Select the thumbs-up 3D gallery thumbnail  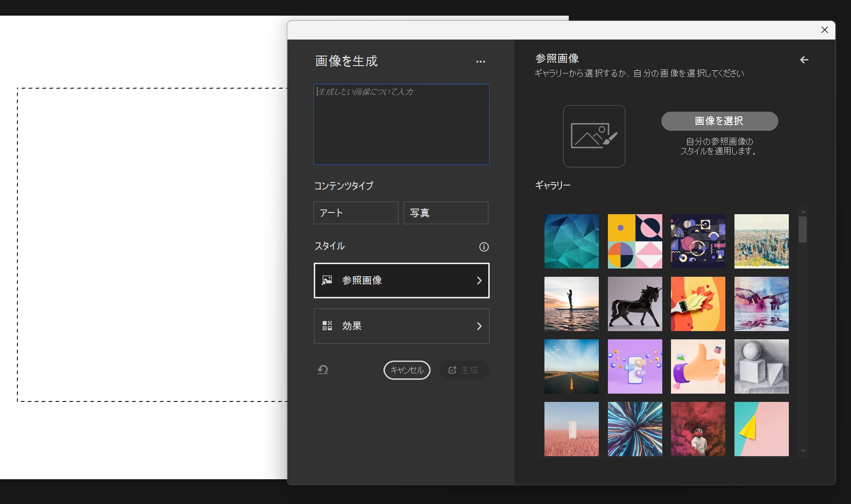(x=697, y=366)
